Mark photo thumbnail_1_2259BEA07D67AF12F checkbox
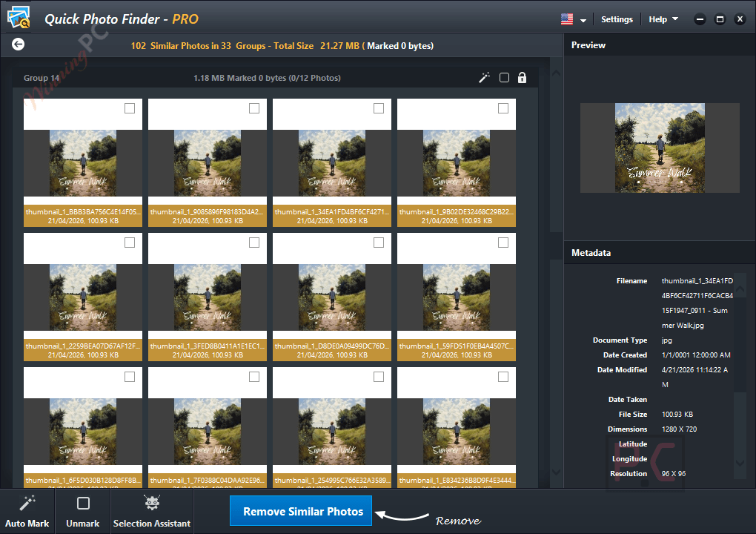This screenshot has height=534, width=756. click(130, 243)
